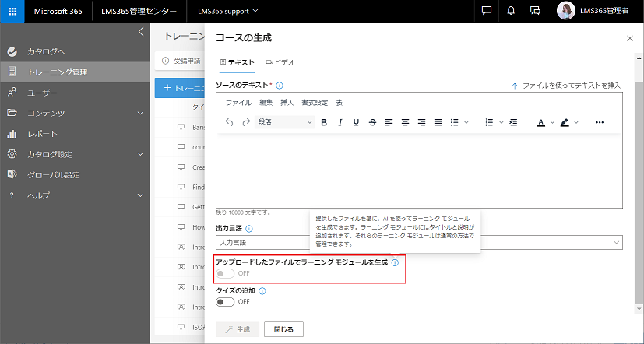Open レポート in sidebar
This screenshot has height=344, width=644.
point(75,134)
